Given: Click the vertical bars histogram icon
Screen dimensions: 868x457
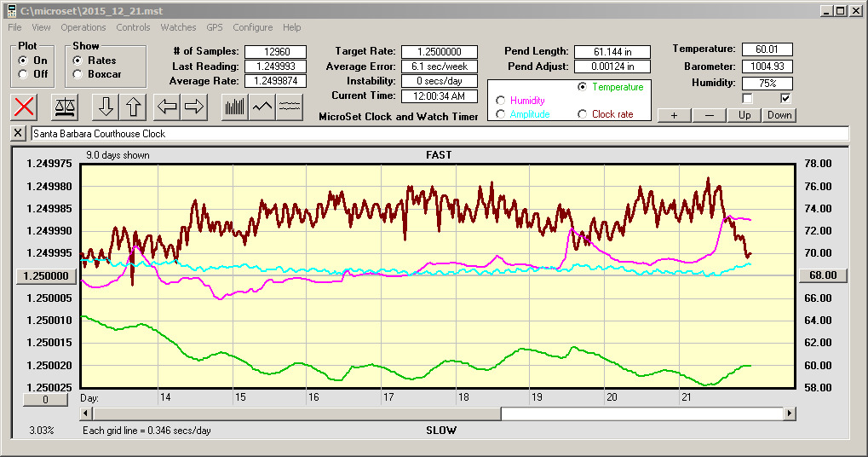Looking at the screenshot, I should coord(235,107).
